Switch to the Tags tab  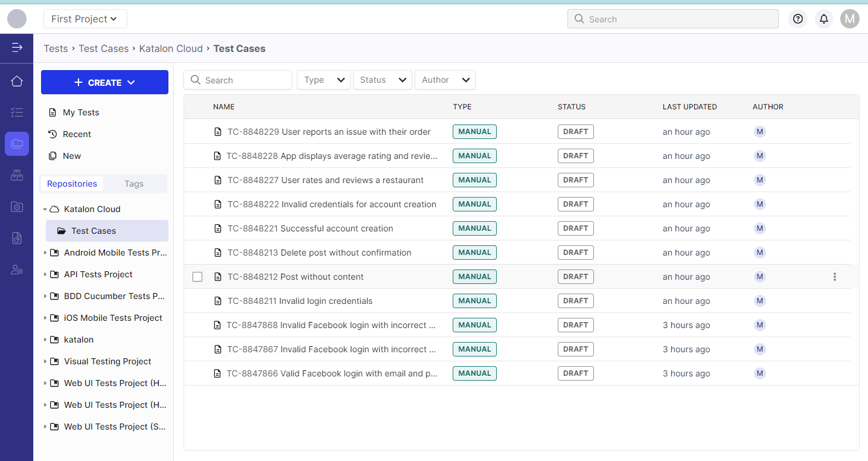coord(134,184)
